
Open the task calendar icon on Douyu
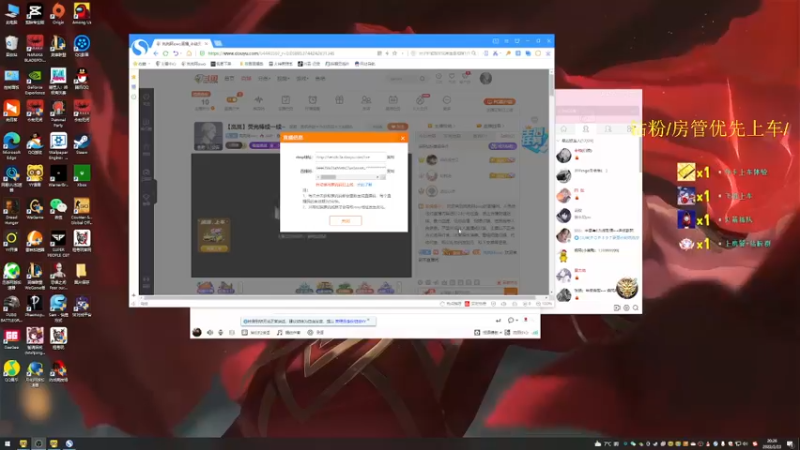click(286, 101)
